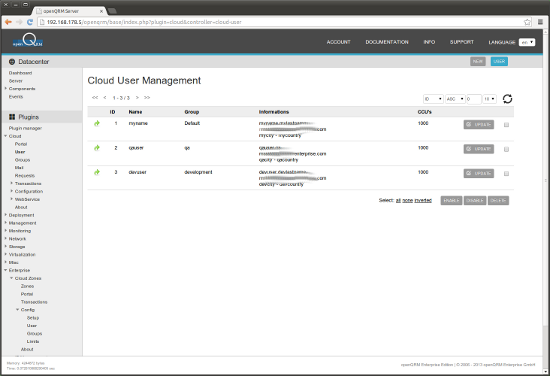Click the table refresh arrows icon
Screen dimensions: 550x376
507,99
